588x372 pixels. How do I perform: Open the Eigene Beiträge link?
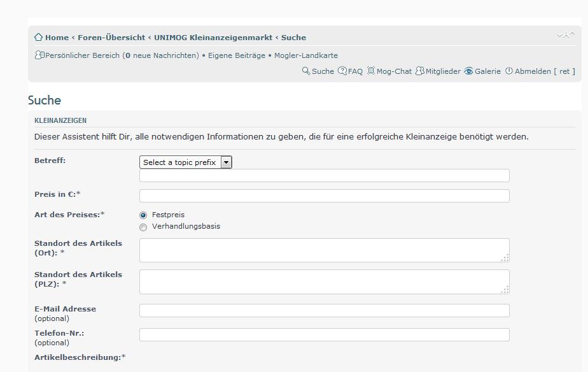pos(236,55)
